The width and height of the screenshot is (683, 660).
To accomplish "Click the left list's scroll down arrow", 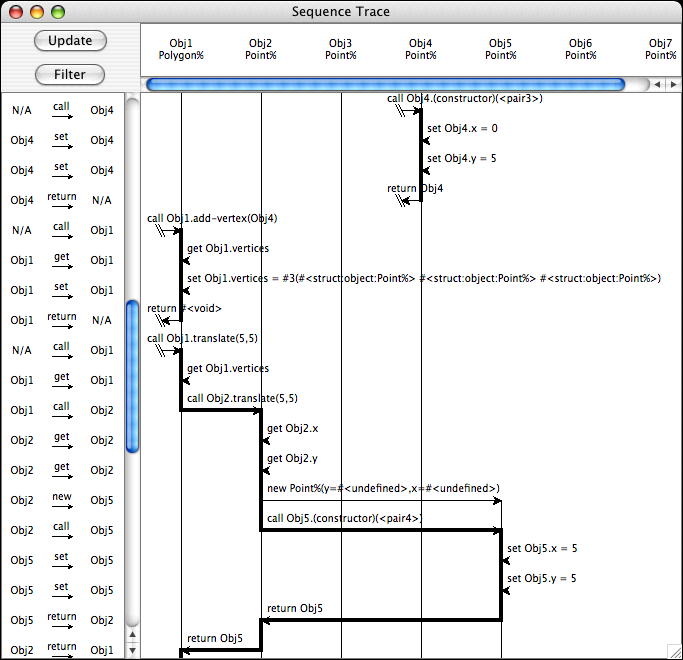I will point(132,651).
